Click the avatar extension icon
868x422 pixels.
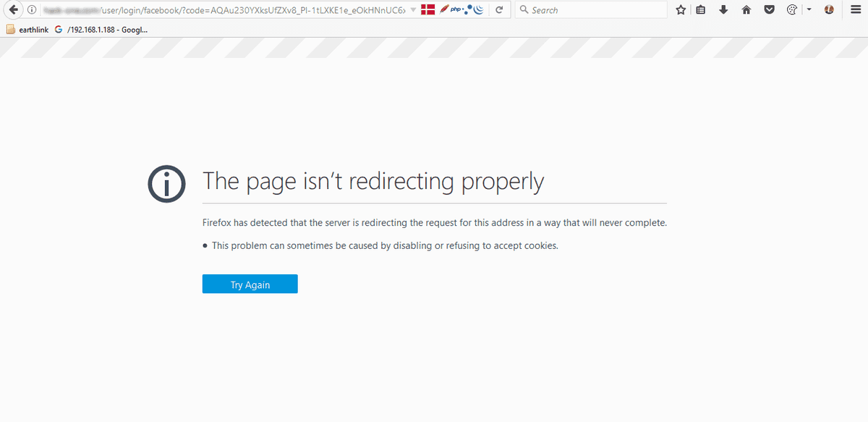tap(829, 10)
